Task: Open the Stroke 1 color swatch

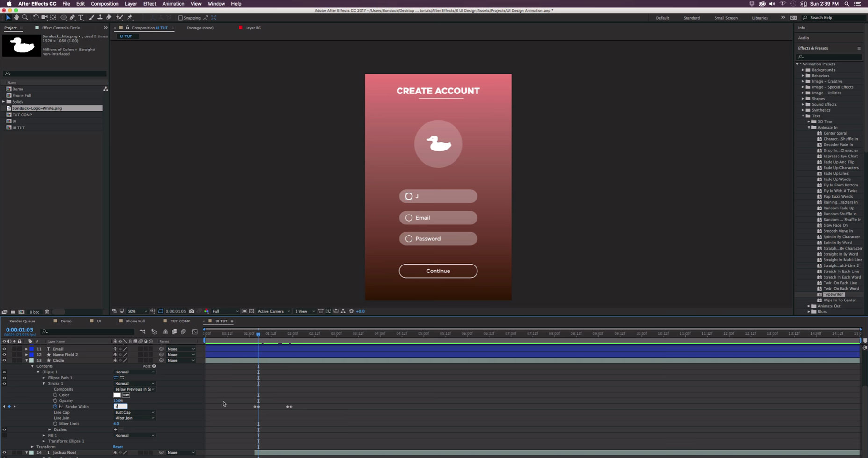Action: [117, 395]
